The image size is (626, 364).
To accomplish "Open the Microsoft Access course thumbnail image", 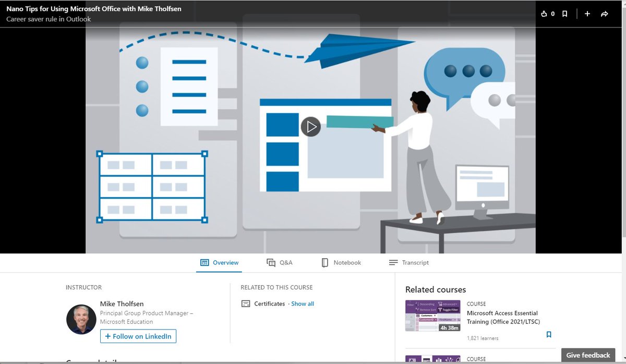I will [432, 316].
